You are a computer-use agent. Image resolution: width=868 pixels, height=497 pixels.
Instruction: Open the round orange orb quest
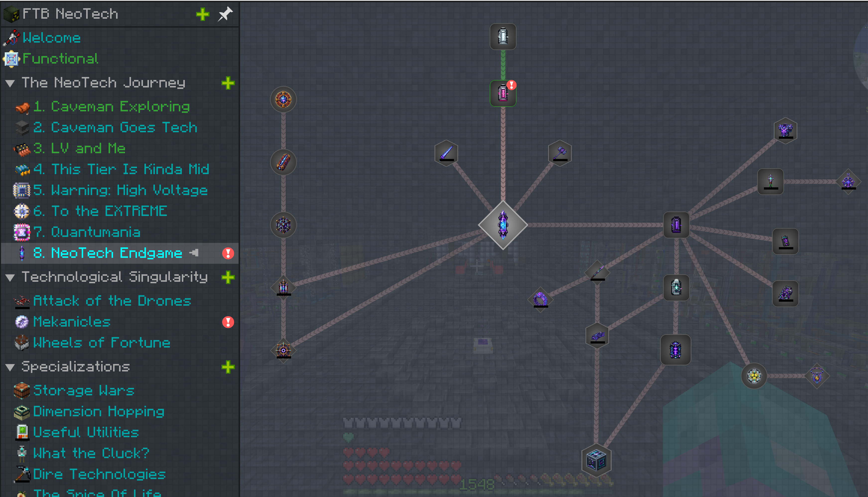pyautogui.click(x=283, y=99)
